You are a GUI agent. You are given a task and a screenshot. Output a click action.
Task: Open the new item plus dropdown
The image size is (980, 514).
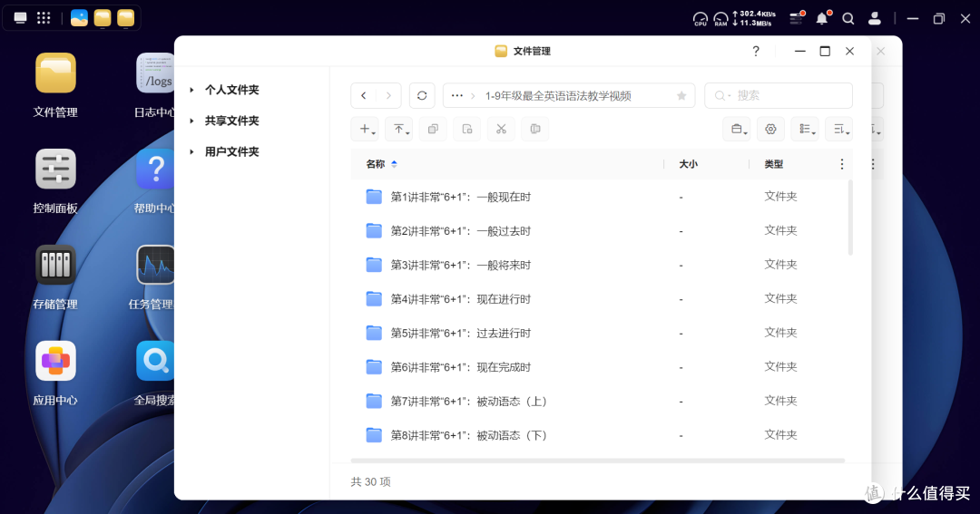coord(365,130)
